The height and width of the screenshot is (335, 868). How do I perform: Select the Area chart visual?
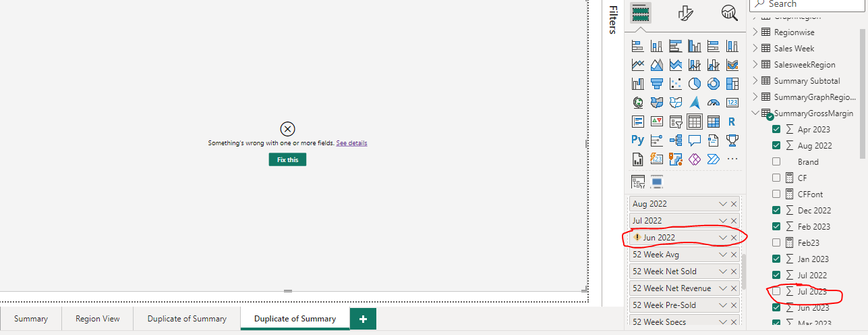click(x=656, y=65)
